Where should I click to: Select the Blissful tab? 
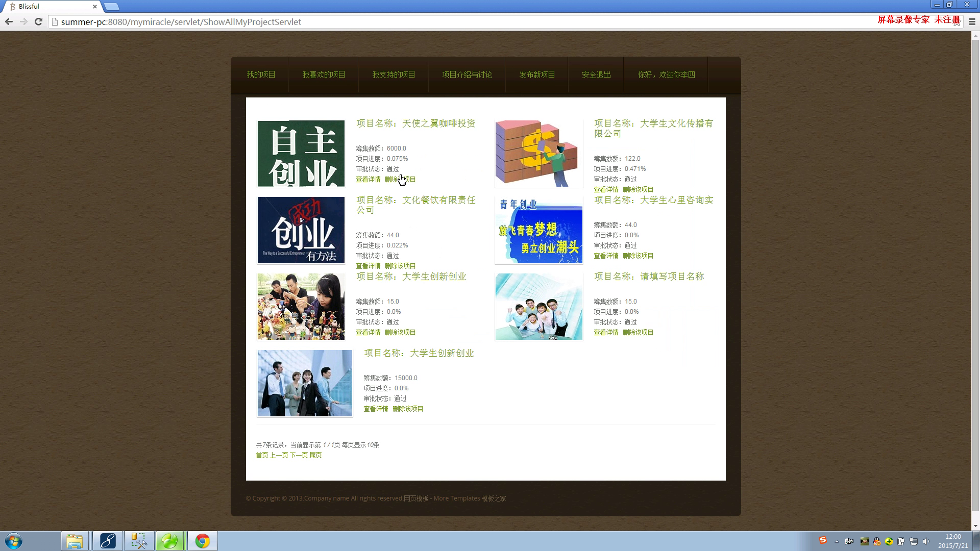(51, 7)
